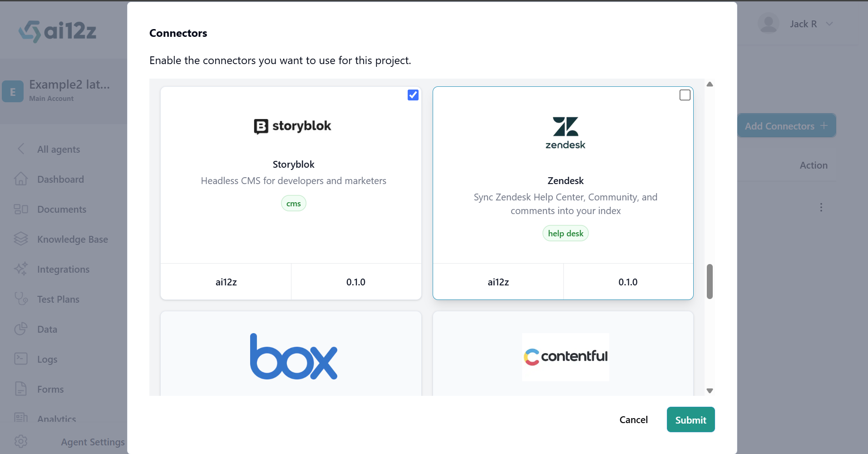Open the Example2 project name

[x=69, y=85]
